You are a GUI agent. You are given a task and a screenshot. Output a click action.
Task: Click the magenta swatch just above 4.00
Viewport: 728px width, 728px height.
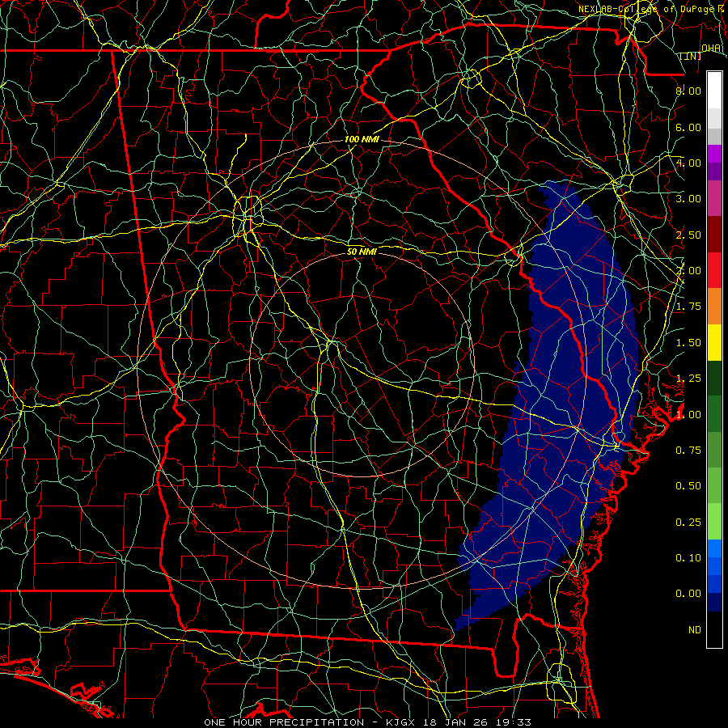click(714, 154)
